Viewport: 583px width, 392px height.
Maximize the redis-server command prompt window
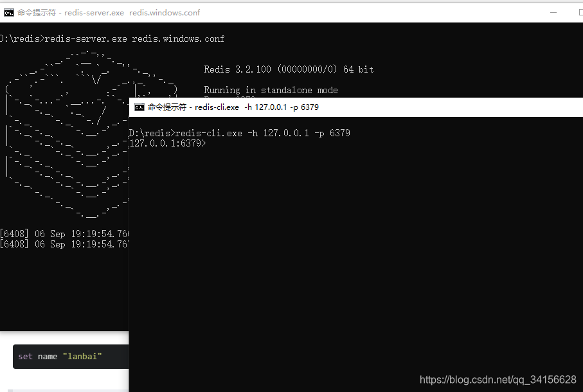[581, 12]
